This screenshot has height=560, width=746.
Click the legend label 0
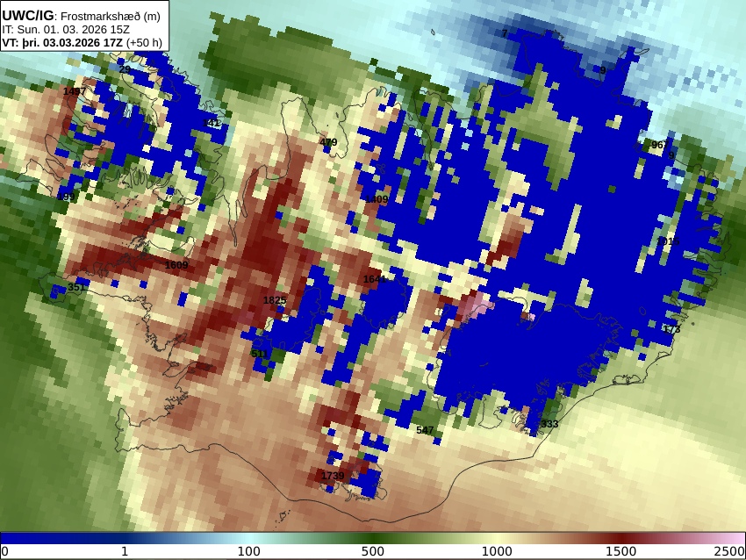click(4, 551)
